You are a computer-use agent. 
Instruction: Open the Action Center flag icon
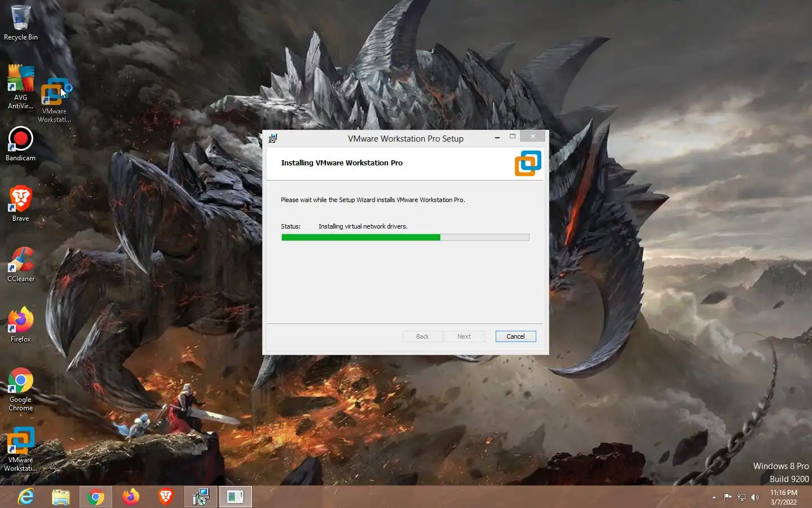[728, 497]
